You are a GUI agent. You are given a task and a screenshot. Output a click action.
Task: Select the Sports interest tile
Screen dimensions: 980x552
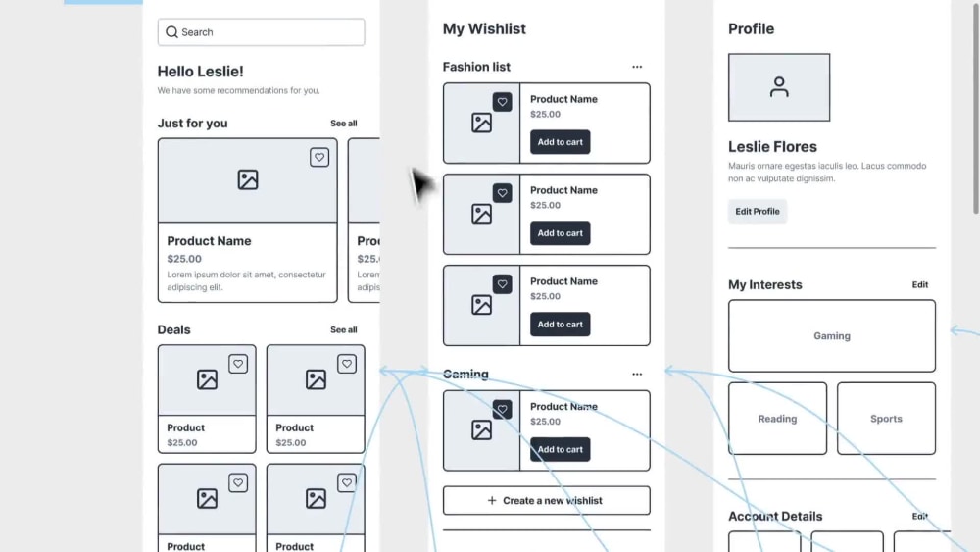point(886,419)
